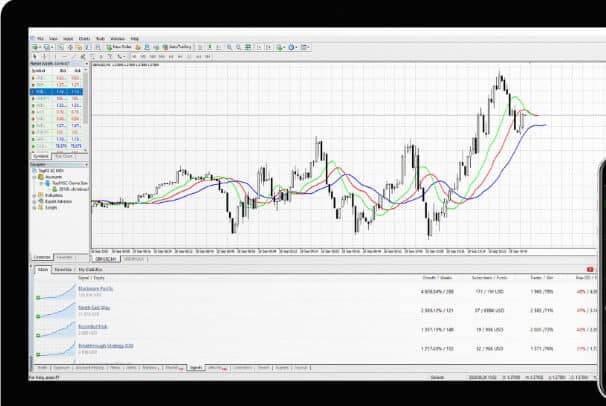Screen dimensions: 606x406
Task: Open the Help menu
Action: pos(135,39)
